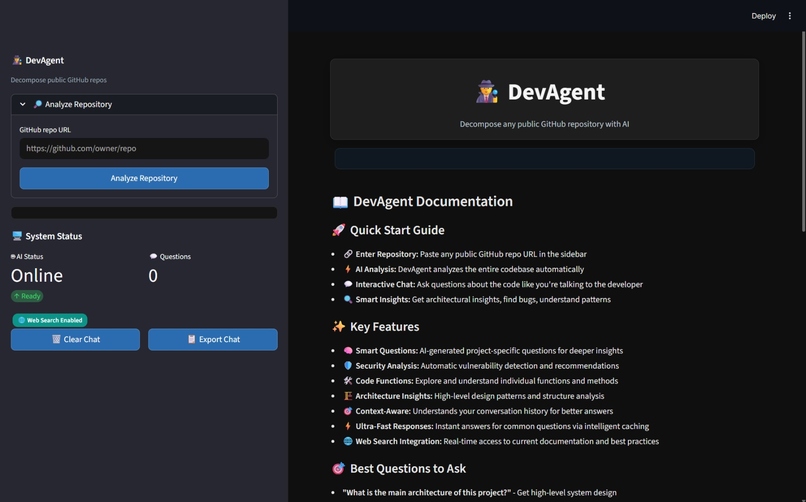Screen dimensions: 806x502
Task: Click the 'System Status' heading text
Action: 54,236
